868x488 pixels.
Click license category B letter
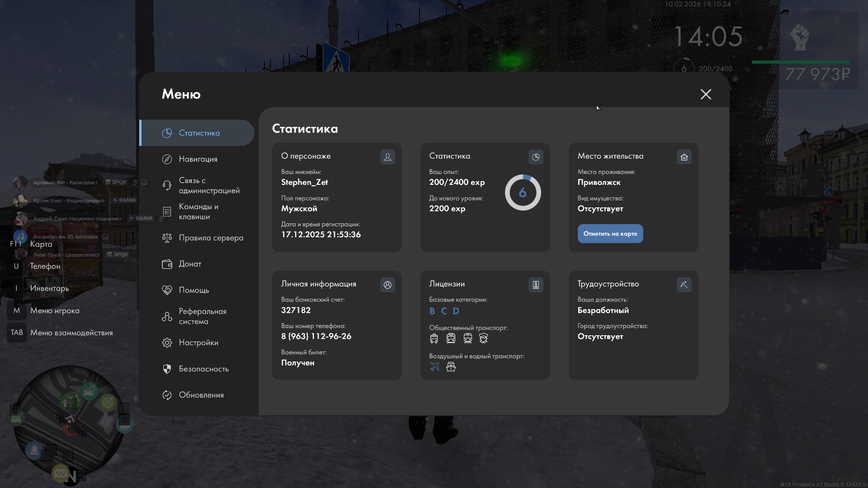coord(432,311)
